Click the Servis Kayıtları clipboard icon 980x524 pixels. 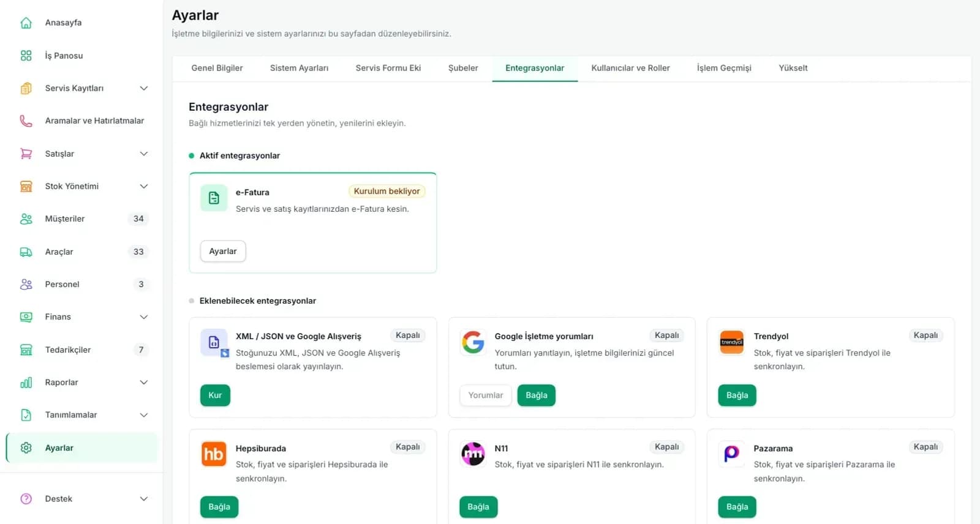(x=26, y=88)
